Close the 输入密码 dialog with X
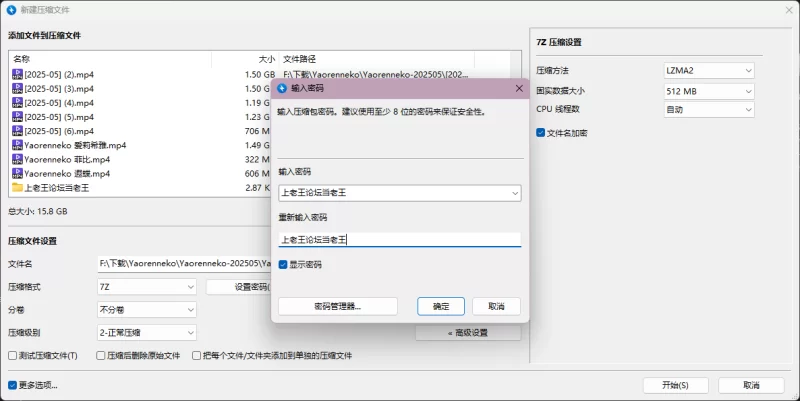800x401 pixels. [518, 88]
